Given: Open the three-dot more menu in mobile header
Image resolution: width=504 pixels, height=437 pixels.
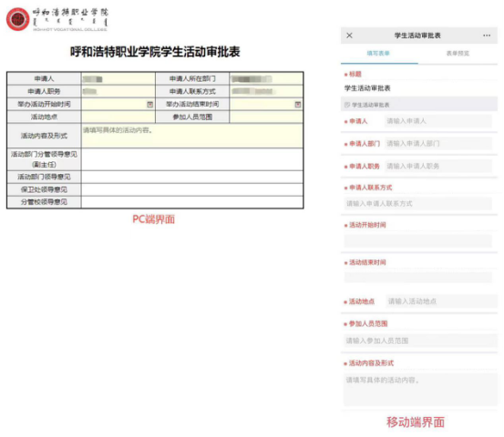Looking at the screenshot, I should click(487, 36).
